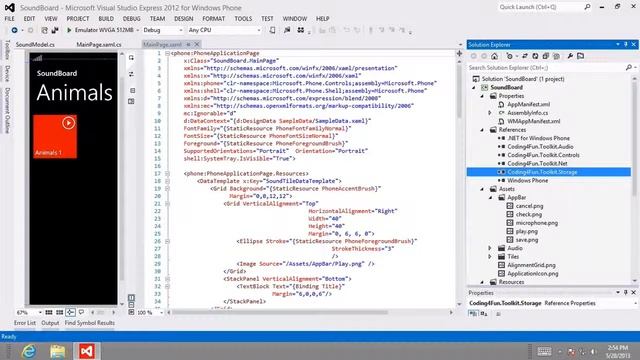Image resolution: width=640 pixels, height=360 pixels.
Task: Collapse the phone:PhoneApplicationPage code region
Action: tap(167, 53)
